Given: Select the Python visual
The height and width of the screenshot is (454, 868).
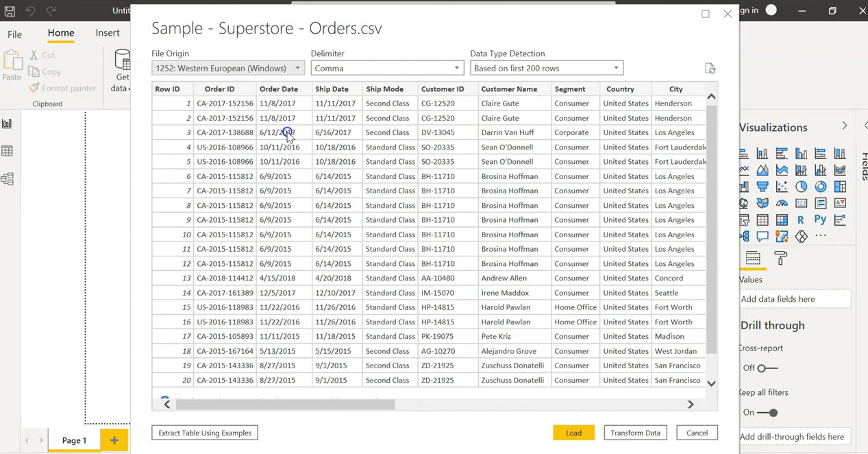Looking at the screenshot, I should point(820,220).
